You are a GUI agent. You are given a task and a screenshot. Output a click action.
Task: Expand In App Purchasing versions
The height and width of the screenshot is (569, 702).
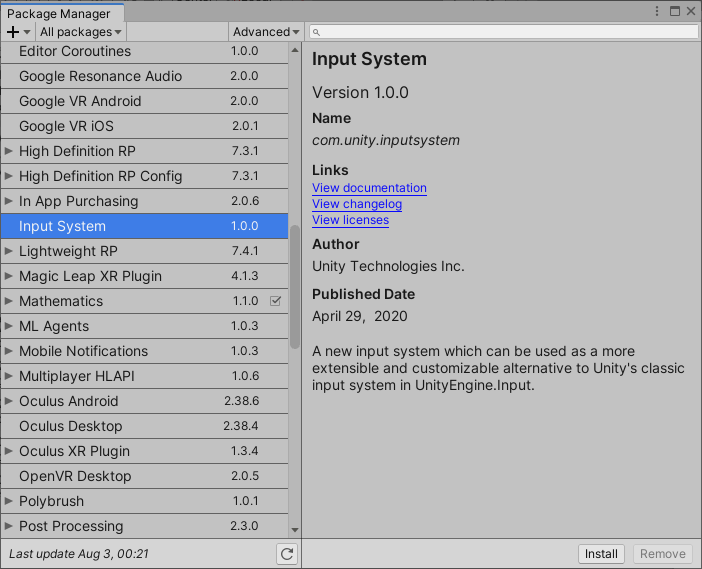pos(9,201)
